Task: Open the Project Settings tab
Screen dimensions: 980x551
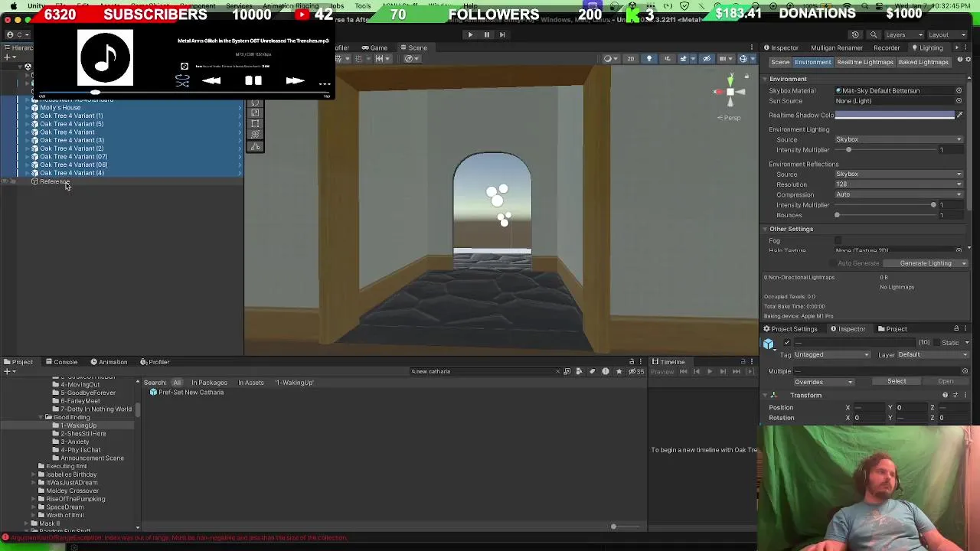Action: tap(789, 329)
